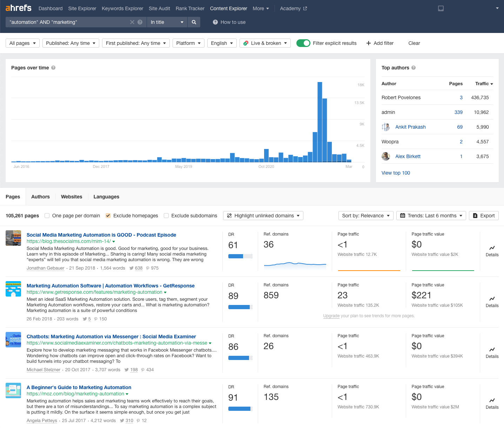504x428 pixels.
Task: Switch to the Authors tab
Action: (x=40, y=197)
